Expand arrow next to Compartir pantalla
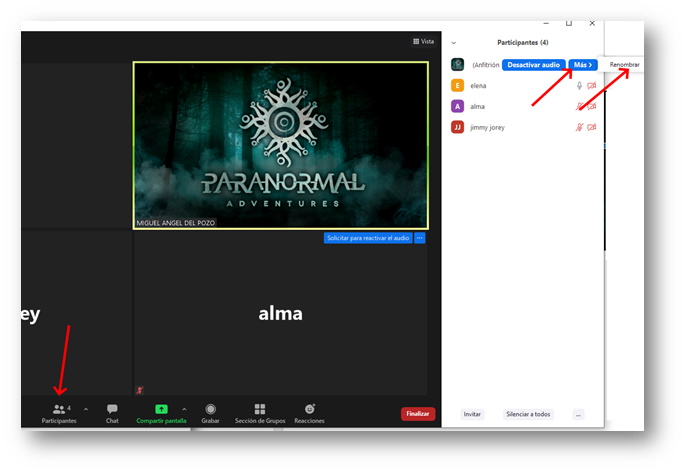Screen dimensions: 686x473 coord(184,409)
